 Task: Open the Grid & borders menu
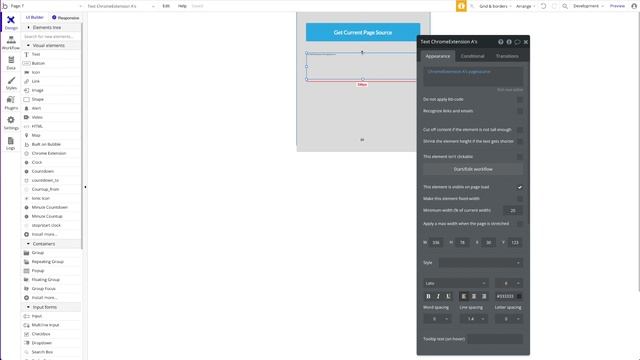[496, 6]
